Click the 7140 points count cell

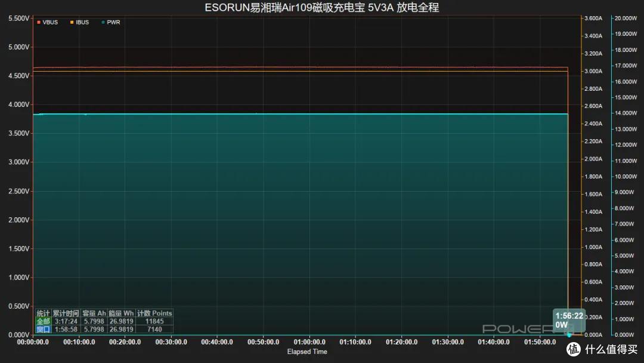tap(154, 330)
